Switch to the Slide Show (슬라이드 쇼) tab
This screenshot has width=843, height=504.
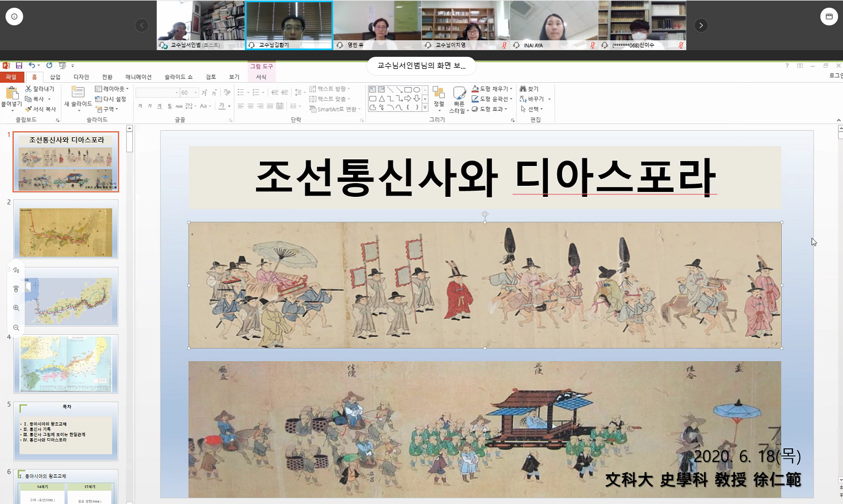tap(179, 77)
